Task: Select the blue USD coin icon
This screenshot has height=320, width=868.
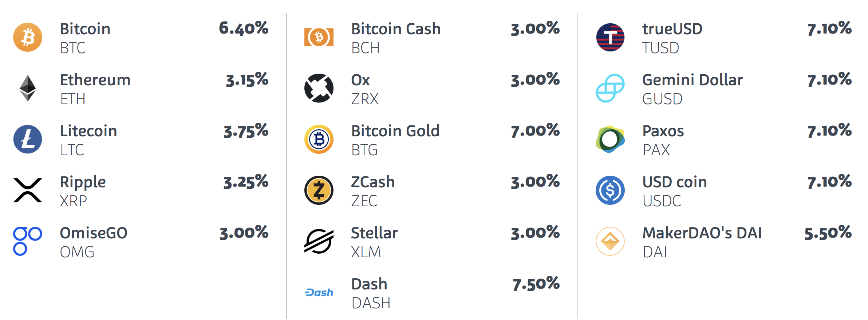Action: [610, 190]
